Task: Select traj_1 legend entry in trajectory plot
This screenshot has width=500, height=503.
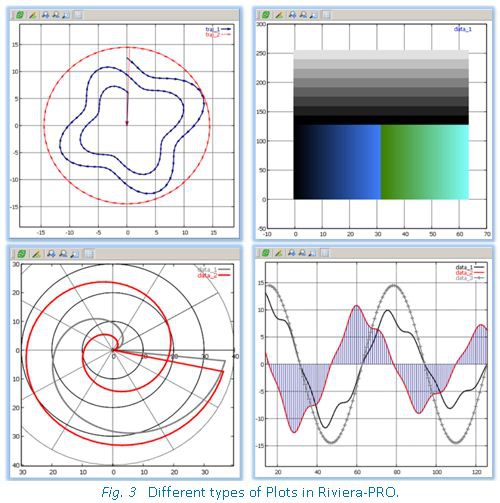Action: tap(218, 29)
